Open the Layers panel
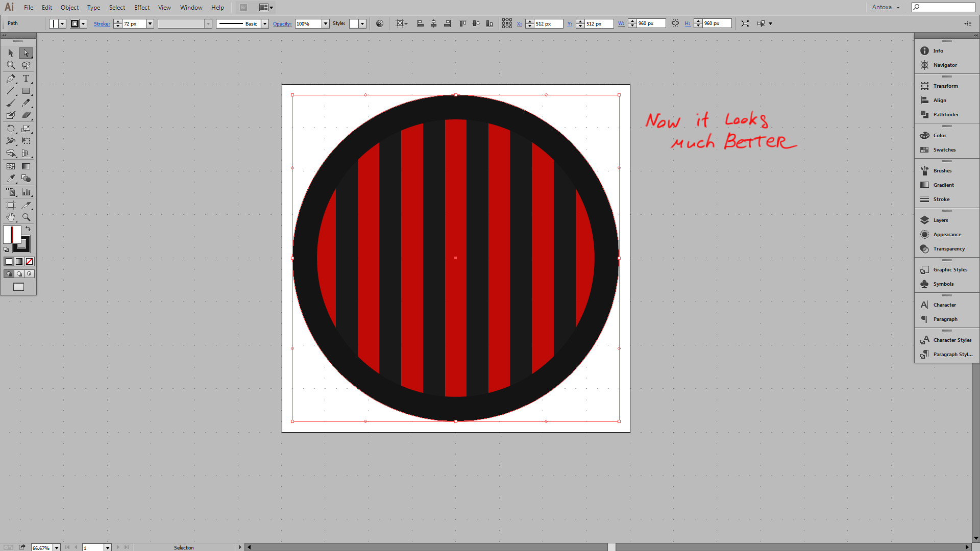The height and width of the screenshot is (551, 980). tap(940, 220)
